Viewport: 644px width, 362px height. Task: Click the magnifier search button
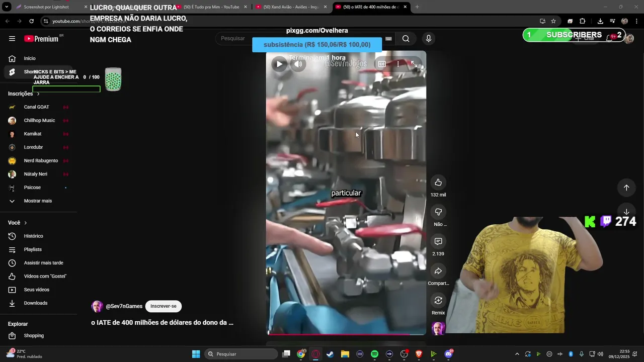406,39
